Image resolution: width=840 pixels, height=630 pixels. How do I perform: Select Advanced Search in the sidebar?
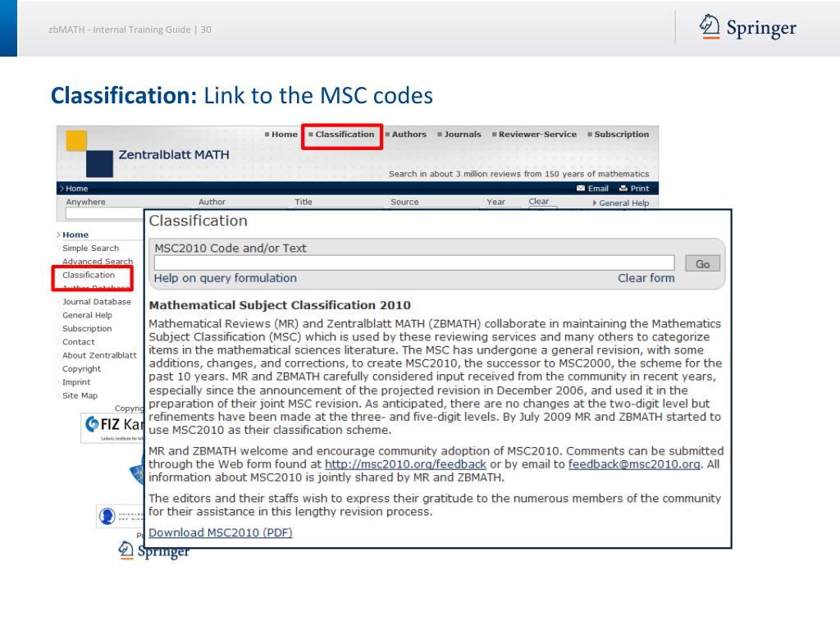click(98, 261)
